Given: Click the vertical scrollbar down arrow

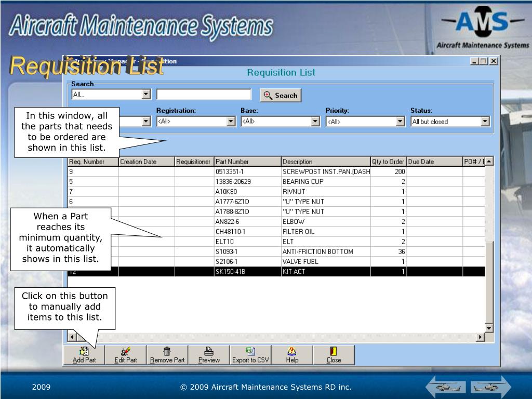Looking at the screenshot, I should (x=488, y=328).
